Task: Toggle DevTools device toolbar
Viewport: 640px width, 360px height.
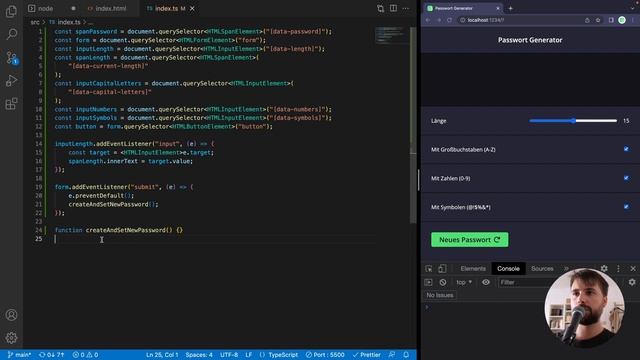Action: 442,269
